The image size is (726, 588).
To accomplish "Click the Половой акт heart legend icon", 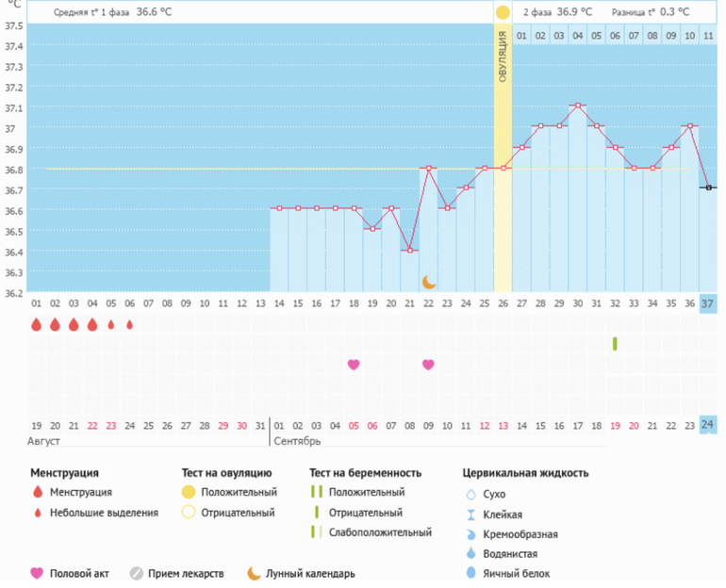I will 37,573.
